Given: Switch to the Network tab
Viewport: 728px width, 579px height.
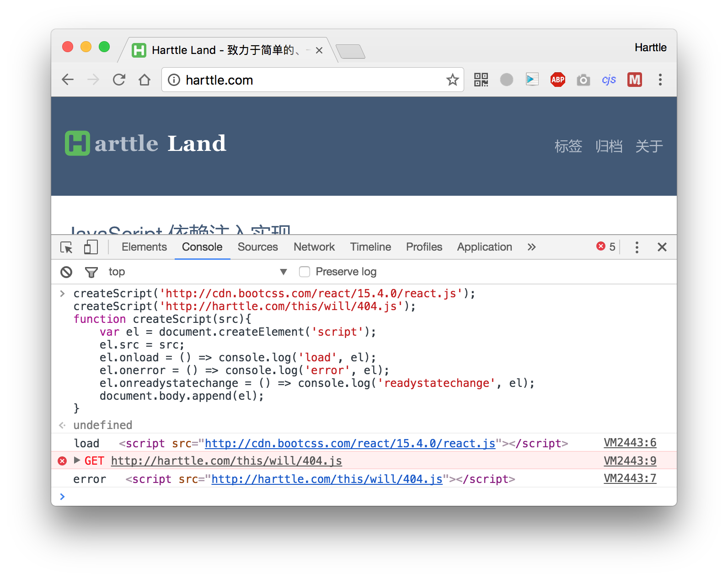Looking at the screenshot, I should click(314, 247).
